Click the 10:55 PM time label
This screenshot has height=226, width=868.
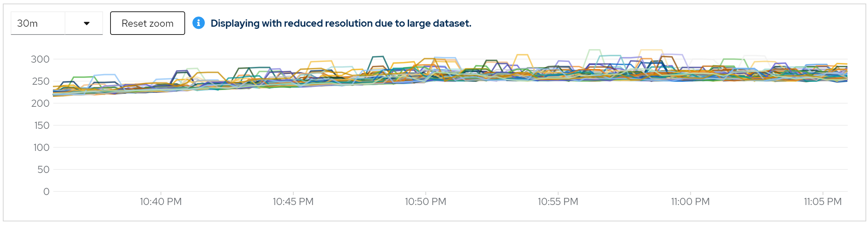[x=558, y=201]
